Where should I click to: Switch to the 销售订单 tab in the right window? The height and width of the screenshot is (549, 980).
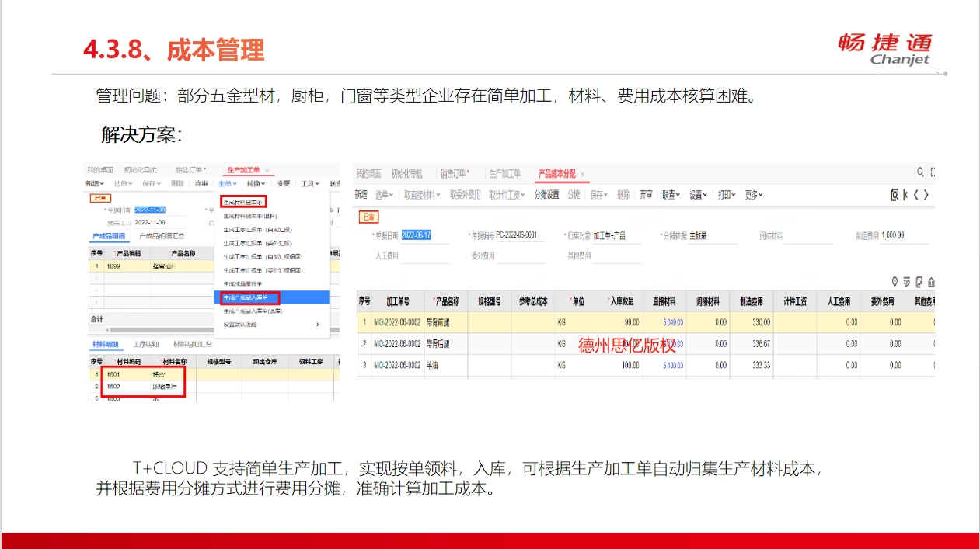point(455,174)
